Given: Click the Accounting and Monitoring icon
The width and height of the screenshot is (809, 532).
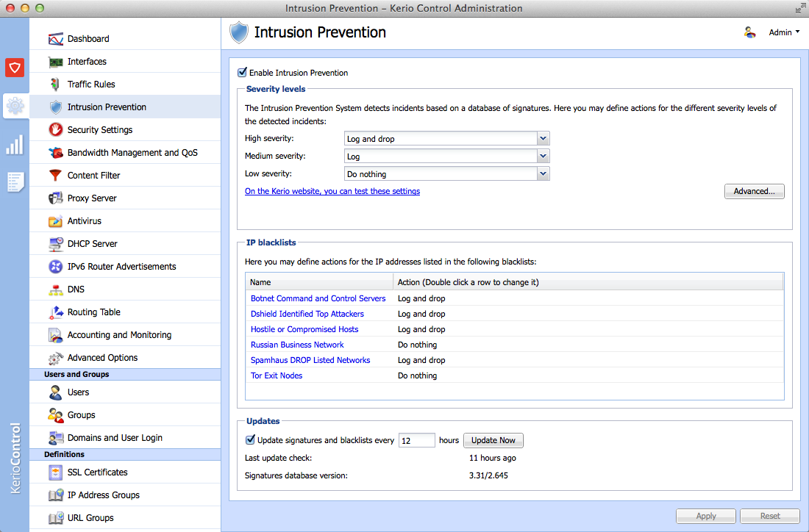Looking at the screenshot, I should pos(55,335).
